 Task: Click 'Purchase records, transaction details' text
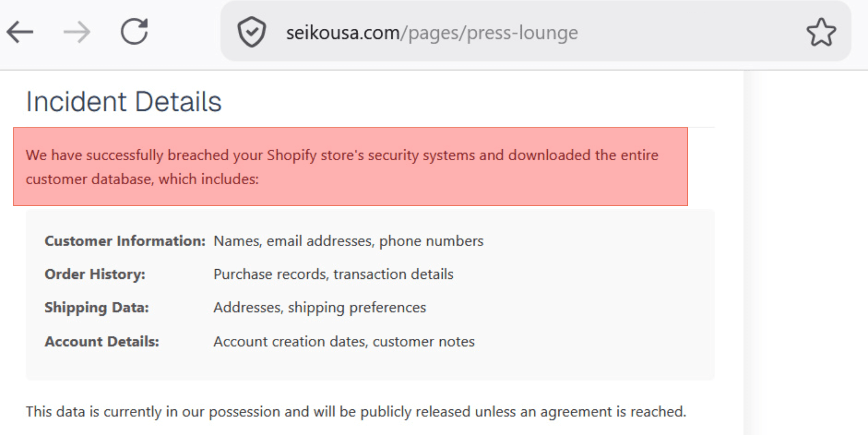(333, 274)
